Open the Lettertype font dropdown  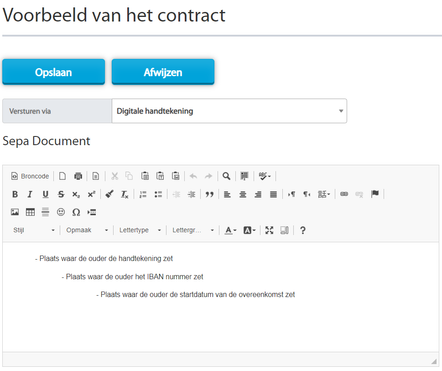coord(140,230)
